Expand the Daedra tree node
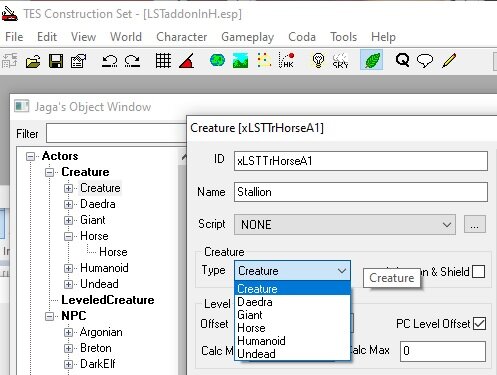The width and height of the screenshot is (497, 375). click(x=68, y=204)
